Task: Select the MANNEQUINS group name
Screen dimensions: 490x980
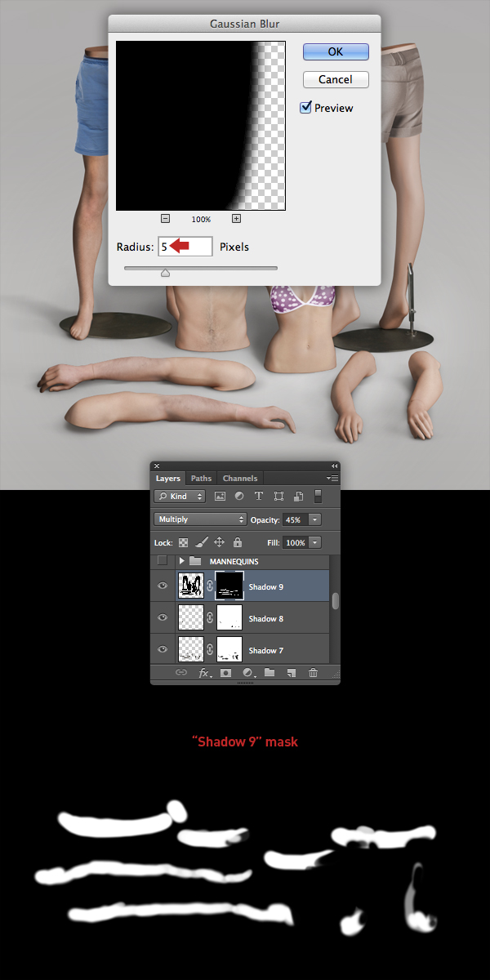Action: click(x=234, y=562)
